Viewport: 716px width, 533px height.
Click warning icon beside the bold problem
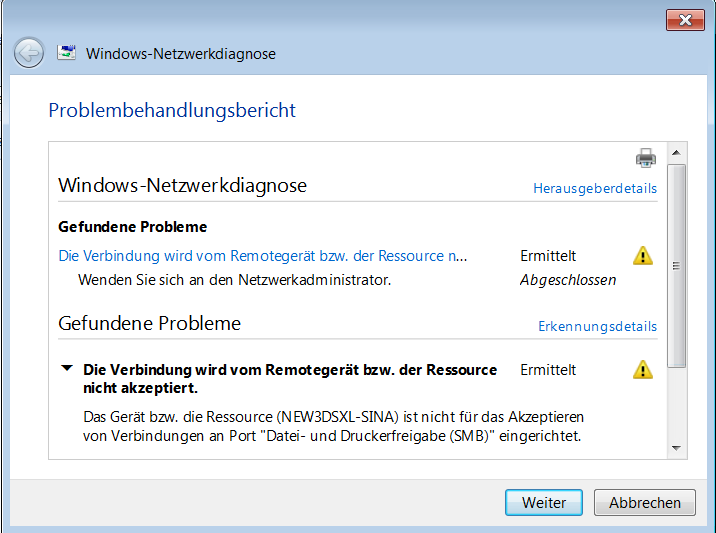point(642,370)
